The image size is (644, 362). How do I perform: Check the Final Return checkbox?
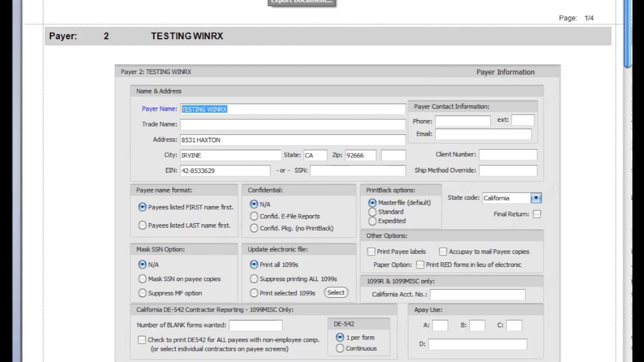tap(537, 214)
